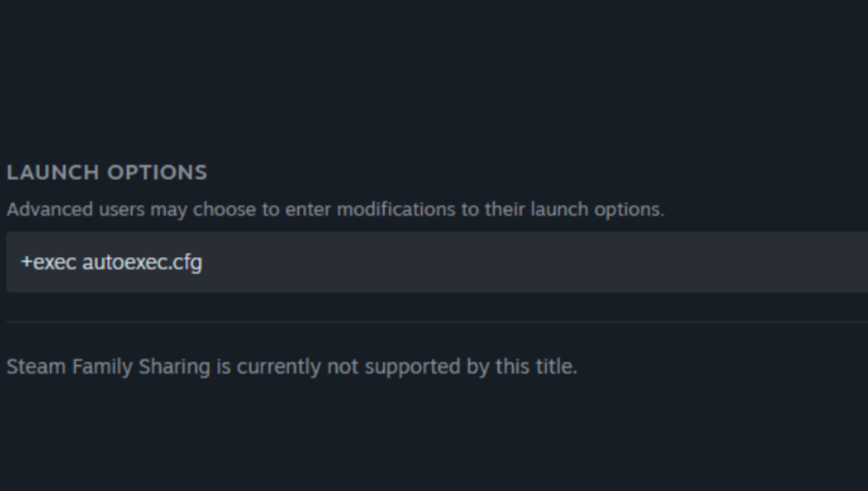Click the Steam Family Sharing notice
The height and width of the screenshot is (491, 868).
292,367
